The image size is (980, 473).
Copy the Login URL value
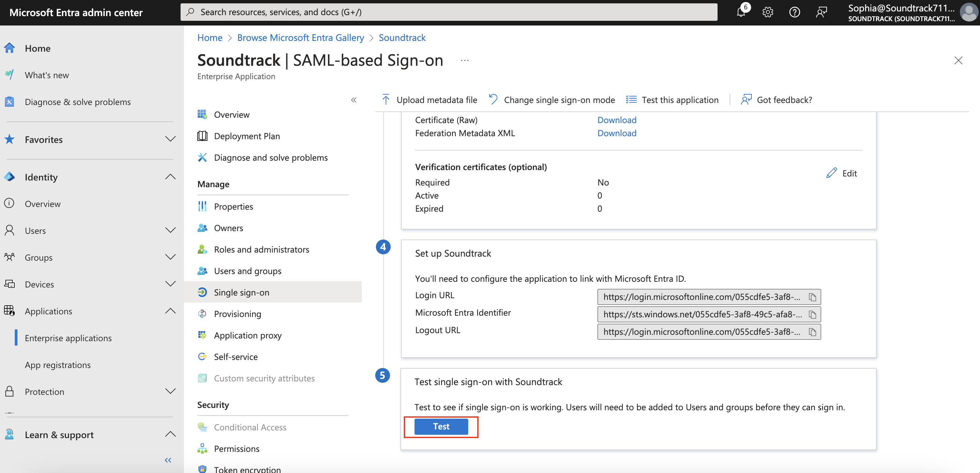click(812, 297)
